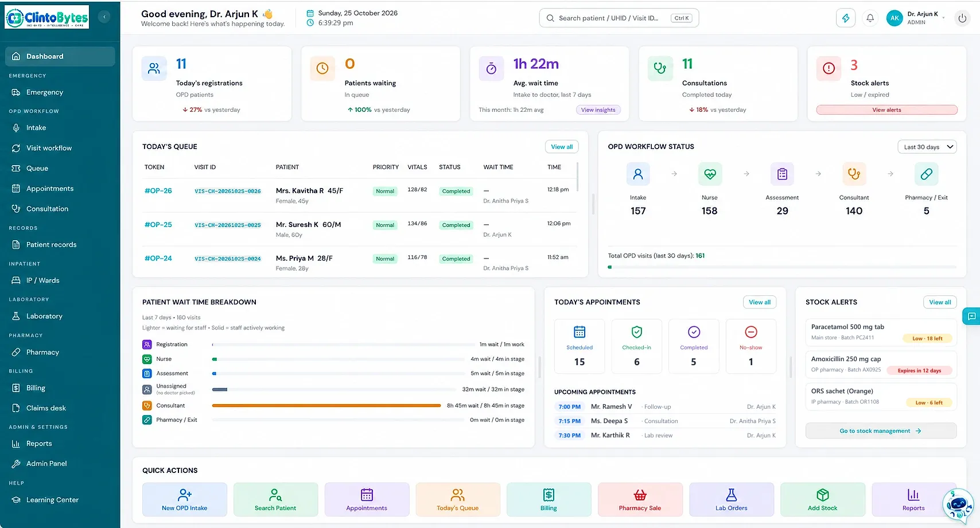Click the red View alerts button
980x528 pixels.
coord(886,110)
